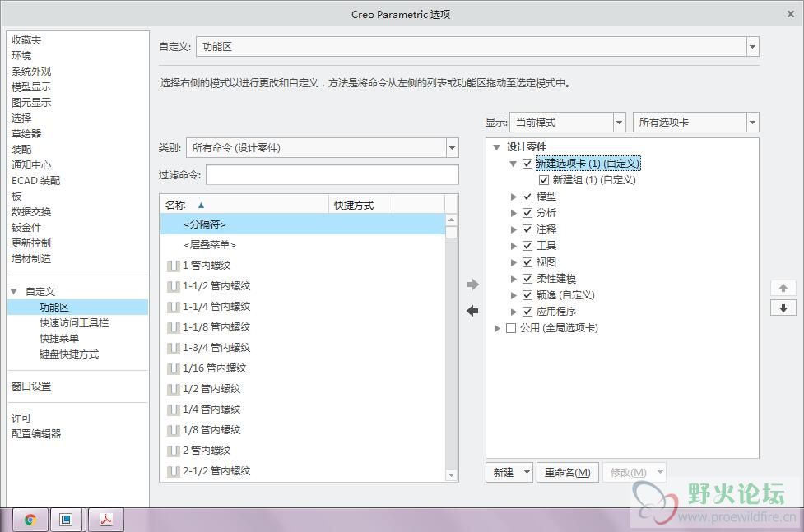Select 颖逸 (自定义) tree item
Image resolution: width=804 pixels, height=532 pixels.
565,294
